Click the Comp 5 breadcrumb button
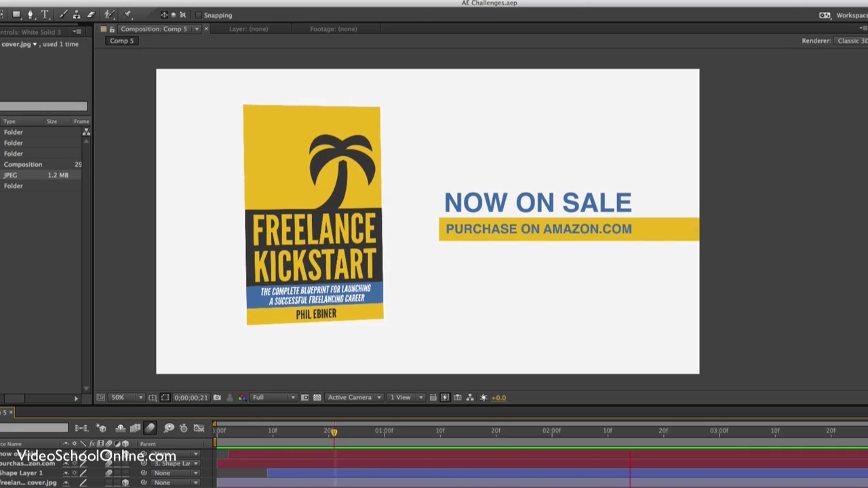 point(122,41)
